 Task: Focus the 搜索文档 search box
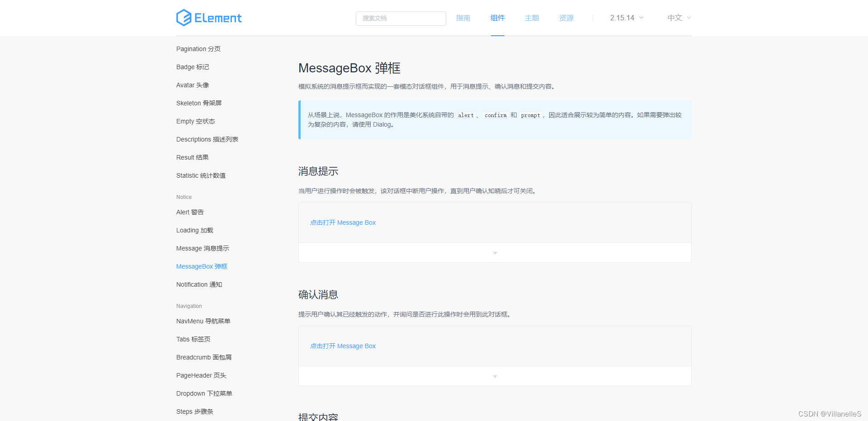[401, 18]
